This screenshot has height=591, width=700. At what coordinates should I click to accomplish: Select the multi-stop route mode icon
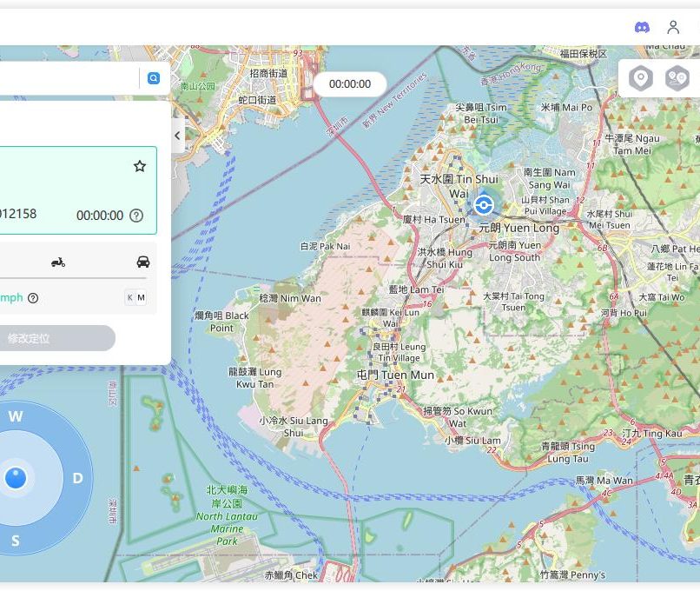(x=677, y=78)
